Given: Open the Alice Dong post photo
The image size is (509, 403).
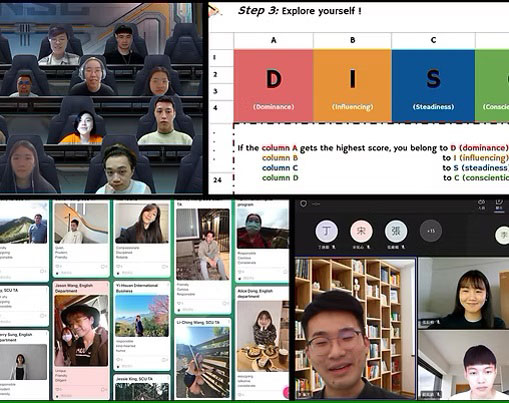Looking at the screenshot, I should pos(263,336).
